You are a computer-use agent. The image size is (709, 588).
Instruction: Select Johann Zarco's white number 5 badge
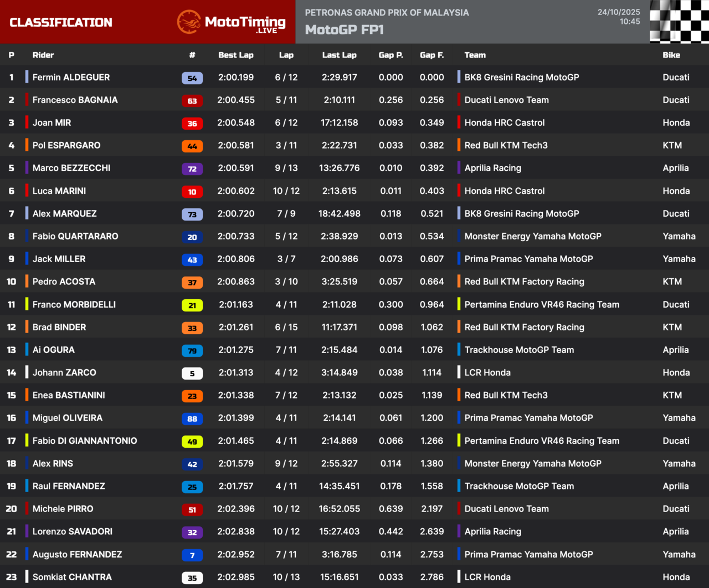click(x=192, y=374)
